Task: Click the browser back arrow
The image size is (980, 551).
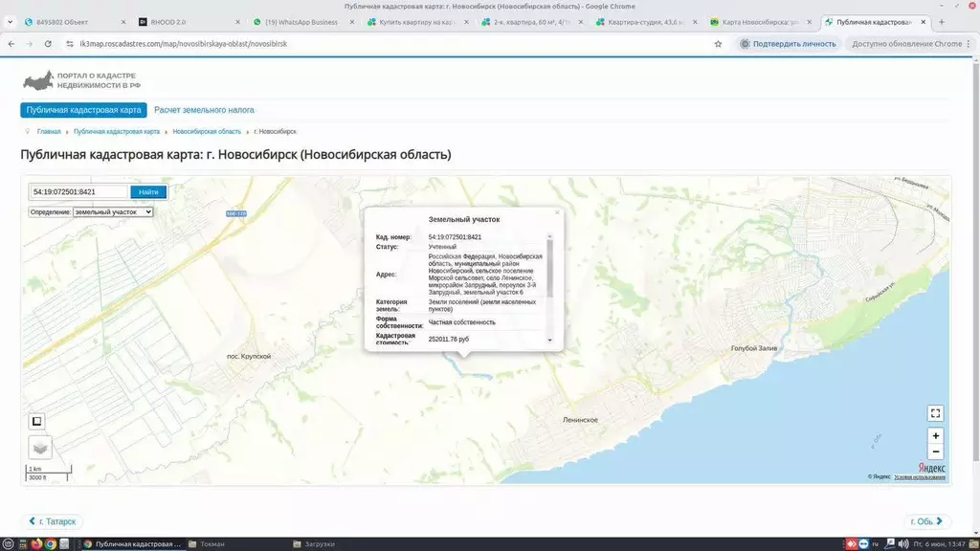Action: tap(11, 44)
